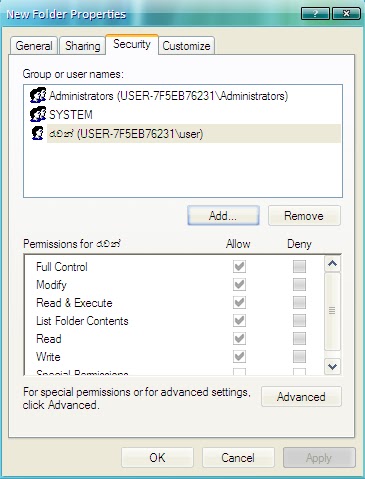The image size is (365, 479).
Task: Click the Write permission label
Action: click(48, 357)
